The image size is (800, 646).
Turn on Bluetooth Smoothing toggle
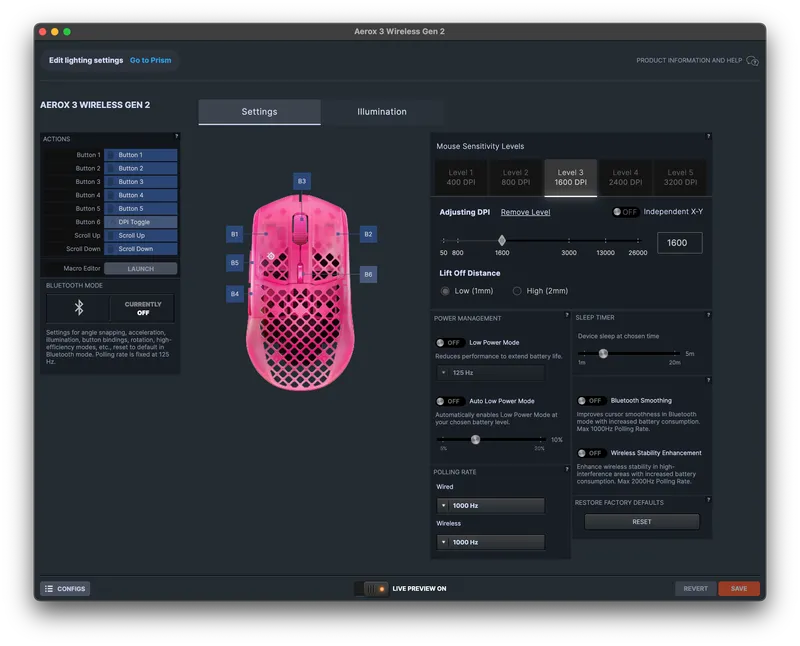click(x=591, y=401)
